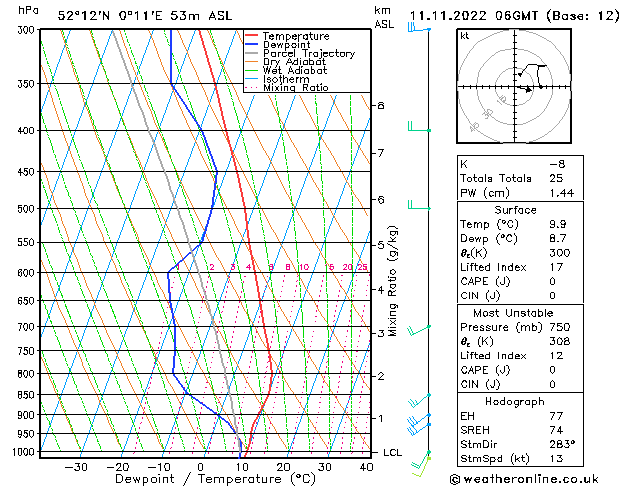The image size is (629, 486).
Task: Select the Wet Adiabat legend label
Action: pyautogui.click(x=295, y=70)
